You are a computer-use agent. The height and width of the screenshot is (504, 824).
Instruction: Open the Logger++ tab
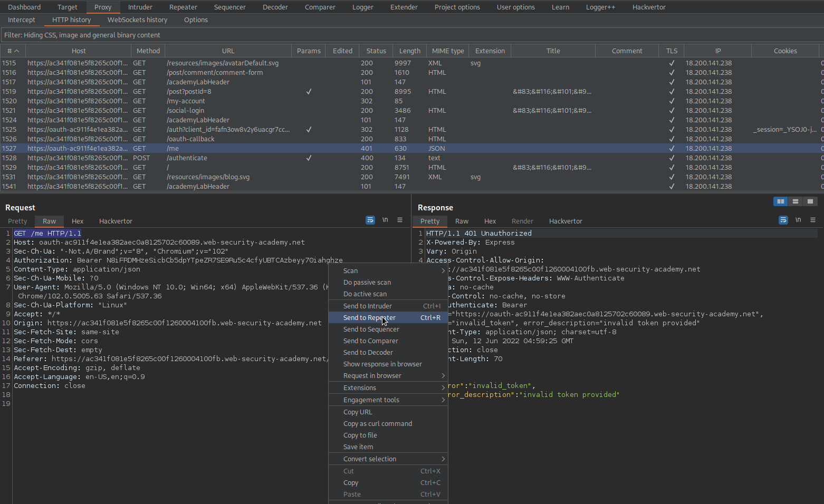click(x=600, y=7)
